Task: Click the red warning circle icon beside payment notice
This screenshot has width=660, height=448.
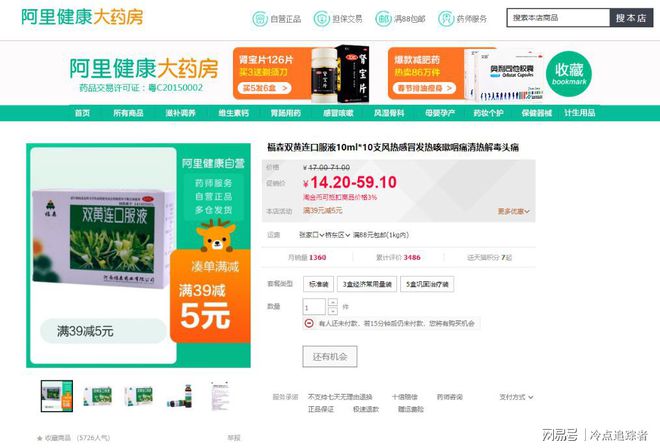Action: 309,323
